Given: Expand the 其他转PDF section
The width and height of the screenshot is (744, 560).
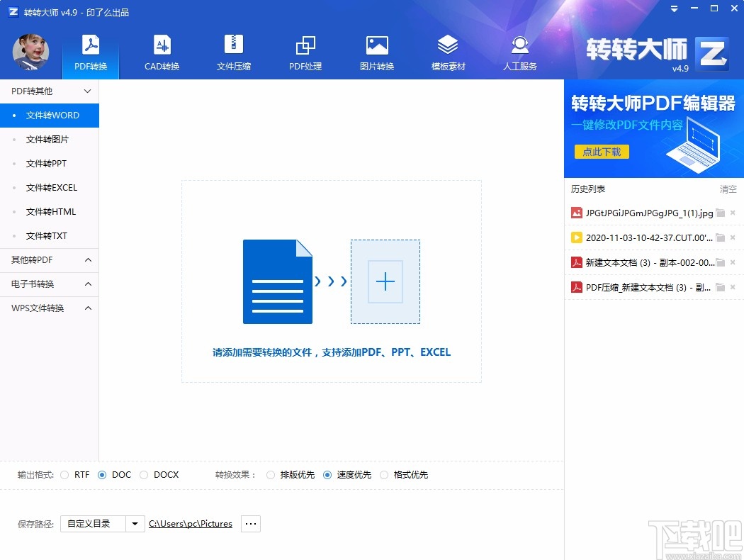Looking at the screenshot, I should (x=50, y=260).
